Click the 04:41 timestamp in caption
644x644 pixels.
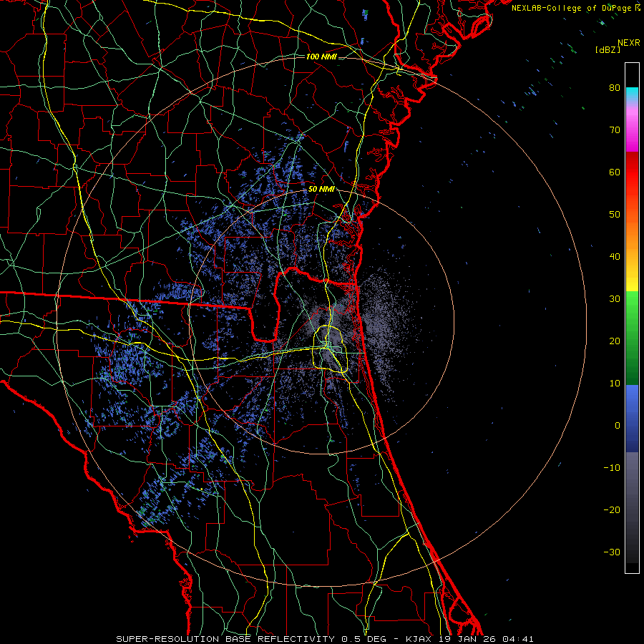(519, 639)
